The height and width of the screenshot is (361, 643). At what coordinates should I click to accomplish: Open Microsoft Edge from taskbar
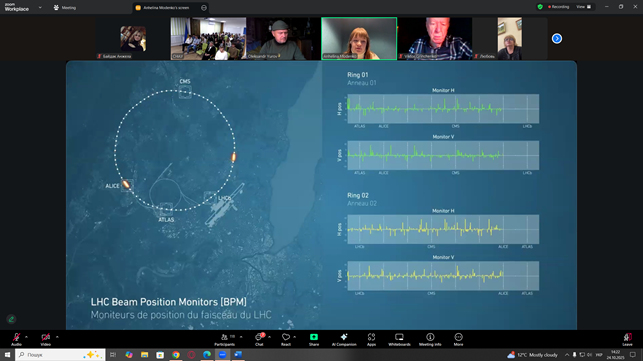click(x=207, y=354)
